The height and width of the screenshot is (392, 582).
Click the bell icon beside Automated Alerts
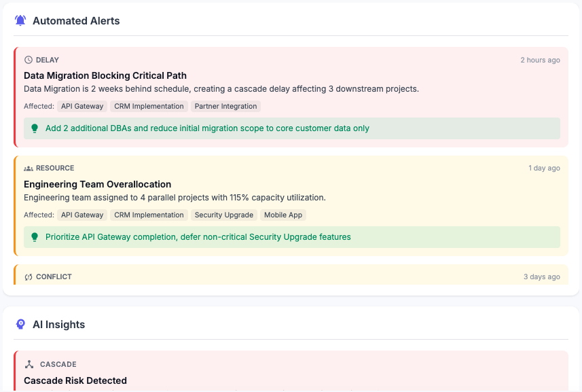coord(20,21)
